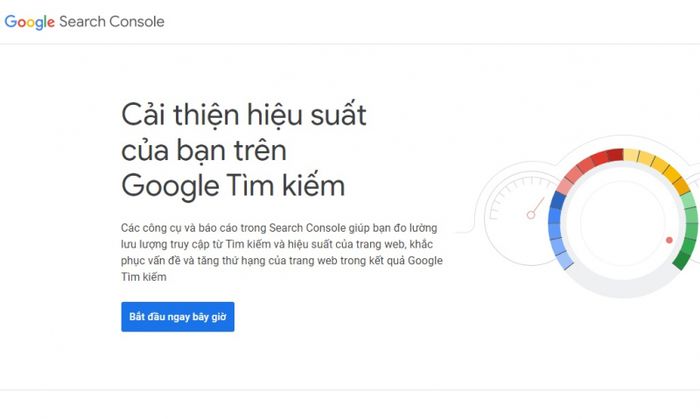Viewport: 700px width, 419px height.
Task: Select the light blue bottom dial segment
Action: coord(564,260)
